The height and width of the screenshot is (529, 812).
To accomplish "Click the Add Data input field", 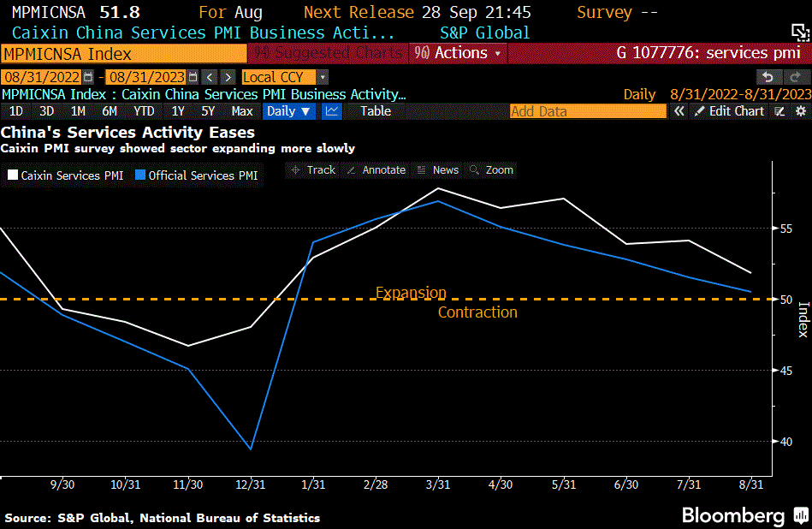I will [x=588, y=111].
